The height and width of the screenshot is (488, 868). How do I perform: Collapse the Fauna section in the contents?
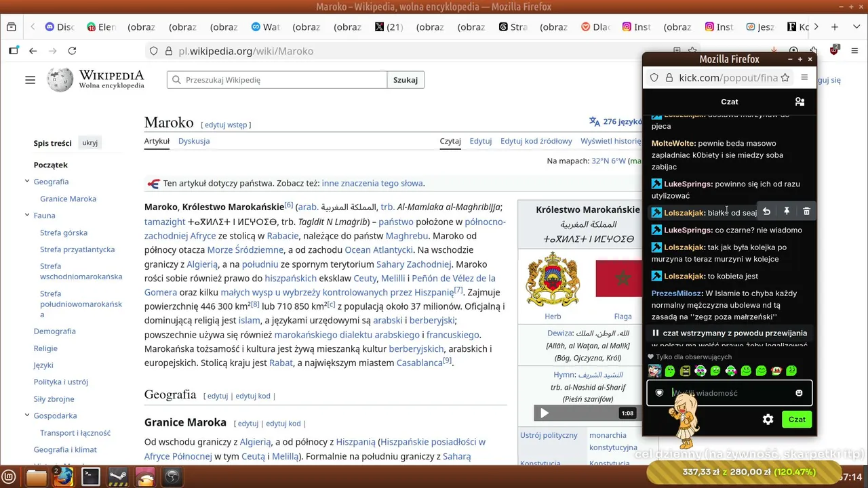(x=27, y=216)
